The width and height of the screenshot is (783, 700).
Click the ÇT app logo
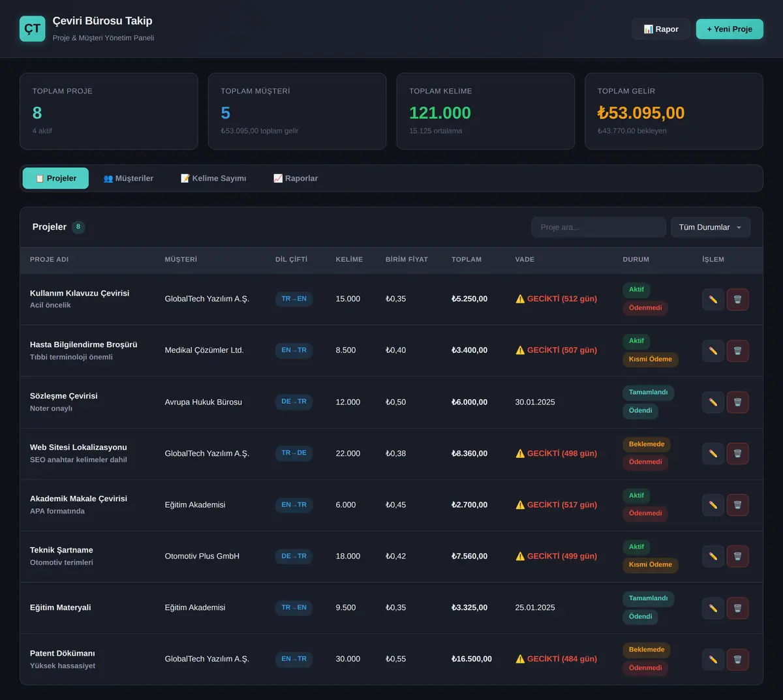(33, 29)
